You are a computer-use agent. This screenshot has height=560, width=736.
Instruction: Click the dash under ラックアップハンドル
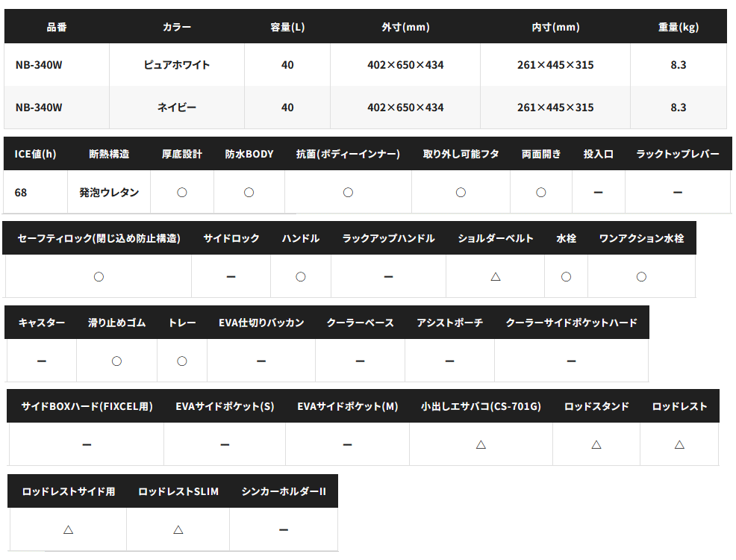point(388,277)
